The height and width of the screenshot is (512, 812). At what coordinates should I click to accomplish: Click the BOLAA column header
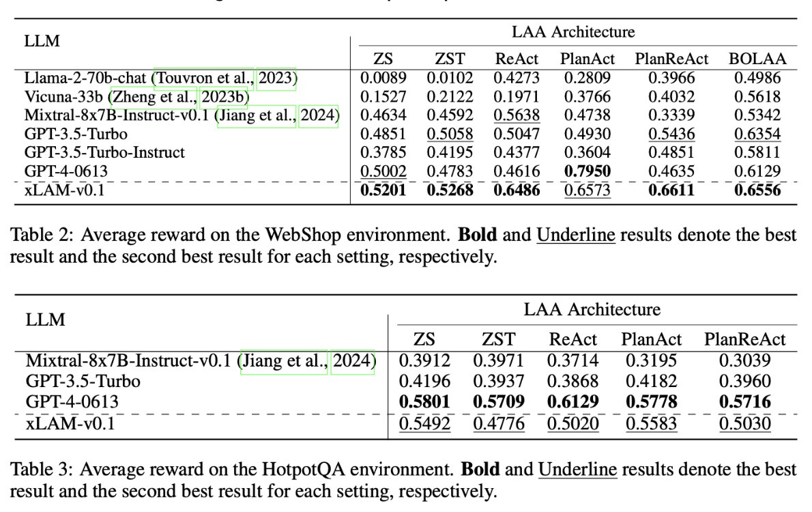pyautogui.click(x=757, y=59)
